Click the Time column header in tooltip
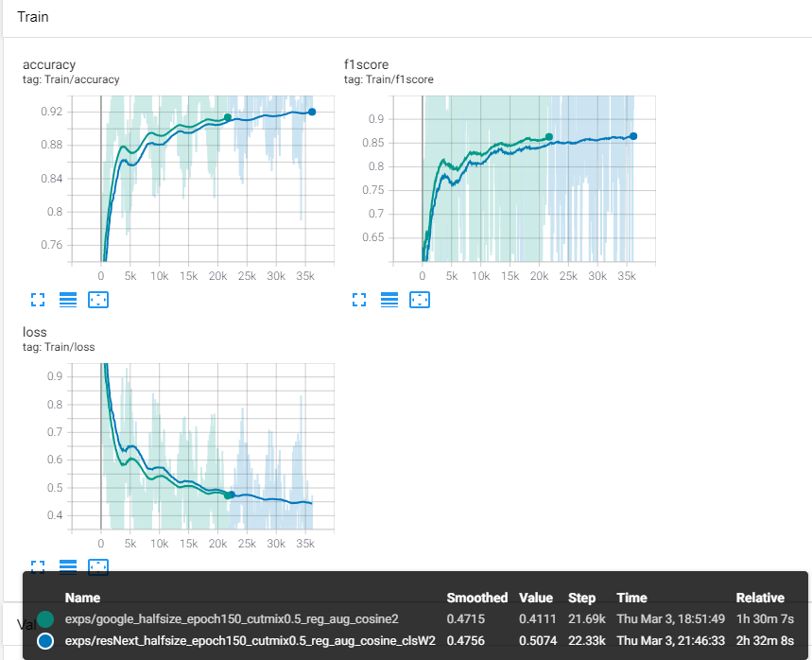 631,598
